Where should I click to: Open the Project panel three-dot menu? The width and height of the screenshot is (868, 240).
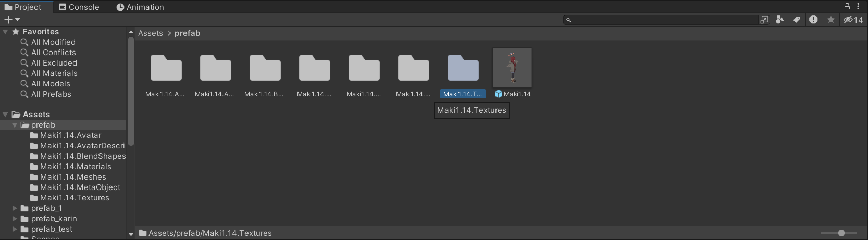coord(858,7)
